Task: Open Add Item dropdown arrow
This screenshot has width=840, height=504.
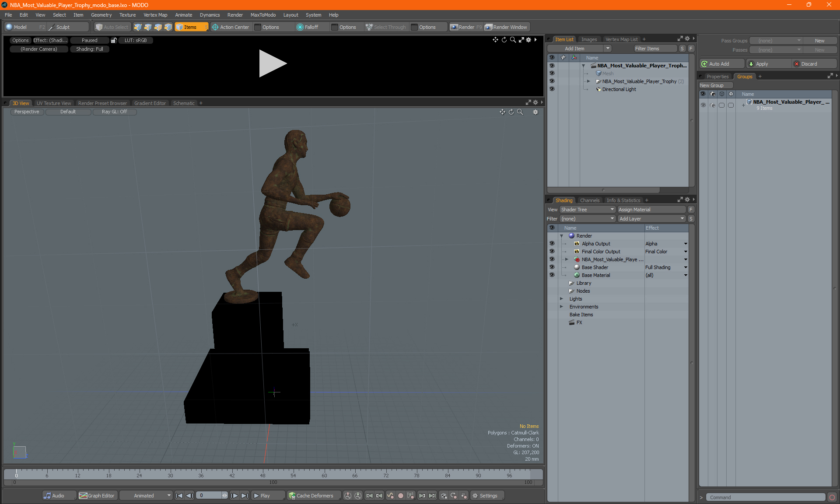Action: (x=608, y=49)
